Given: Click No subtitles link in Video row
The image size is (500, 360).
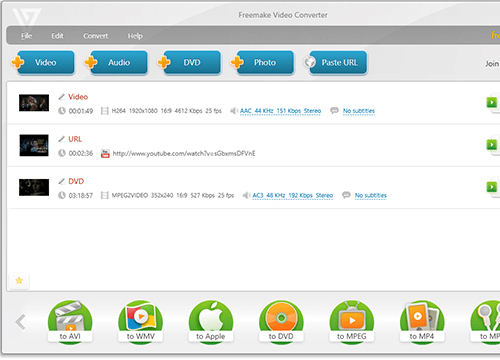Looking at the screenshot, I should [359, 111].
